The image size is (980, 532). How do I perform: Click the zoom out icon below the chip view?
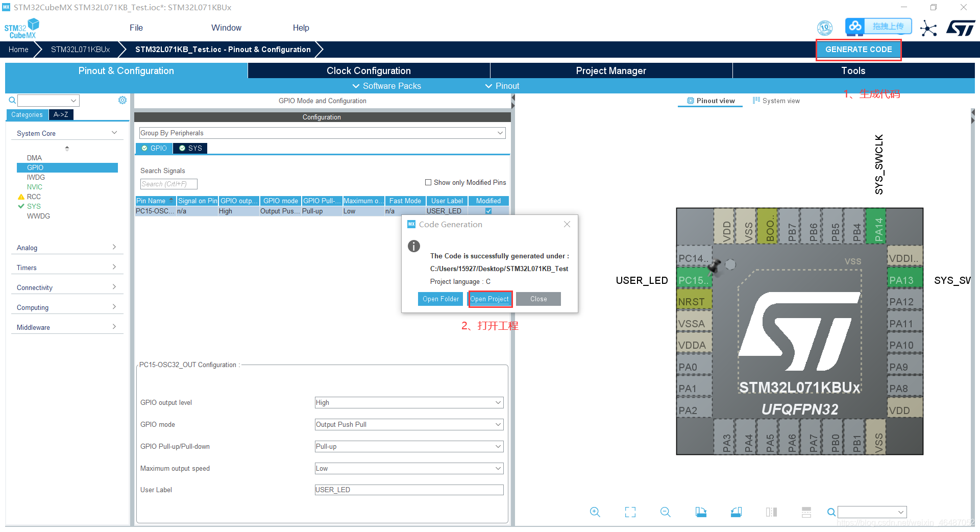pyautogui.click(x=665, y=512)
